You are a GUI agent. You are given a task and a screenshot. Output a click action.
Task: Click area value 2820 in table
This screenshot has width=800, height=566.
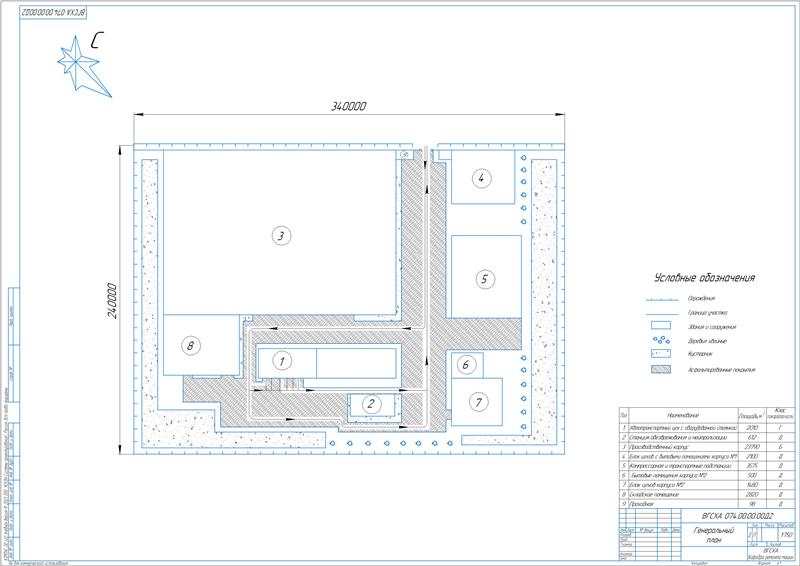coord(752,495)
